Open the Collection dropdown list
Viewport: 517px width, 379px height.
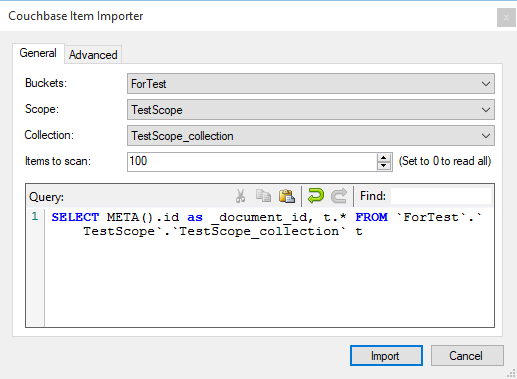pyautogui.click(x=311, y=136)
